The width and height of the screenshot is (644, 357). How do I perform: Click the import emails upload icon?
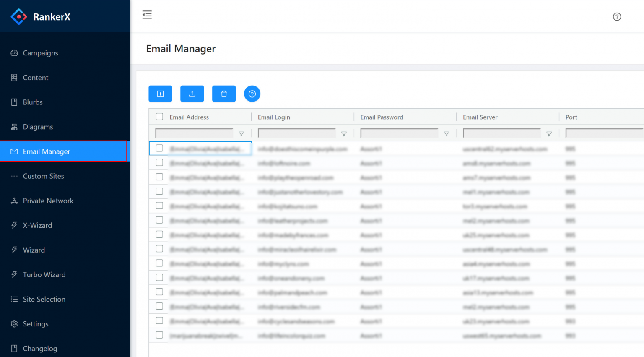[x=192, y=94]
